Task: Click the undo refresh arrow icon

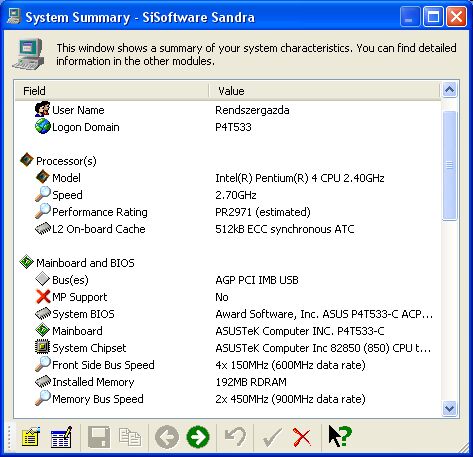Action: coord(235,437)
